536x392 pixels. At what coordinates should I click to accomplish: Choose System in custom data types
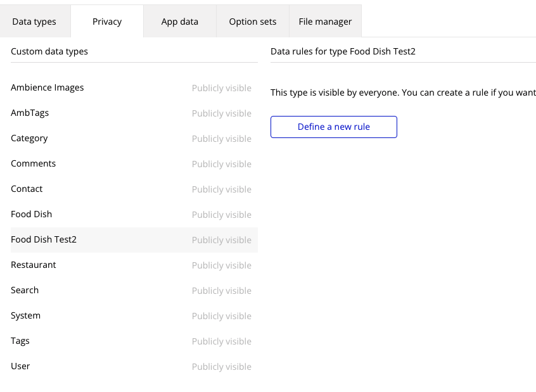tap(134, 315)
